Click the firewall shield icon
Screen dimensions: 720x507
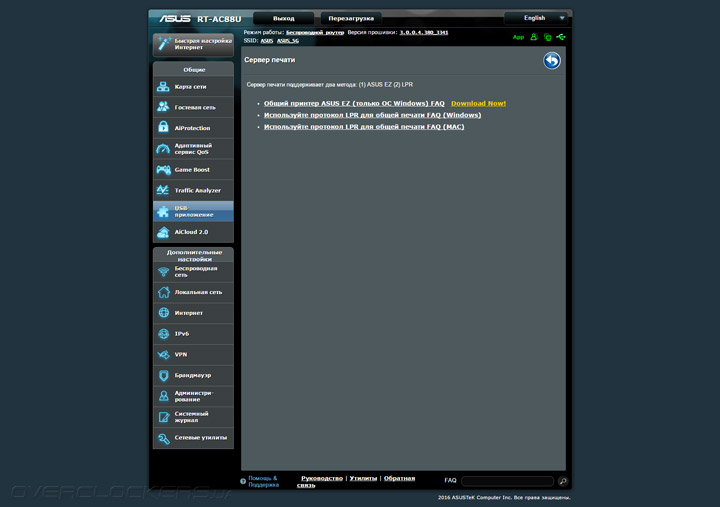click(x=163, y=375)
